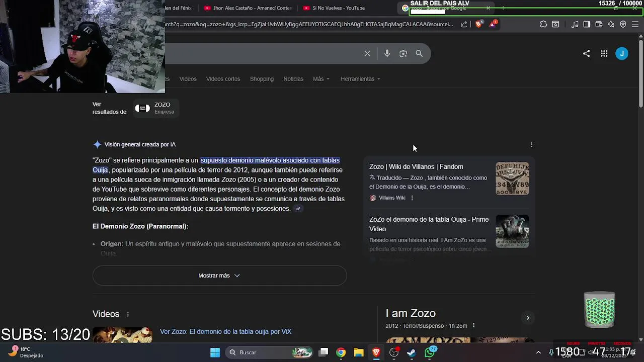Image resolution: width=644 pixels, height=362 pixels.
Task: Open the Brave media music-note icon
Action: 575,24
